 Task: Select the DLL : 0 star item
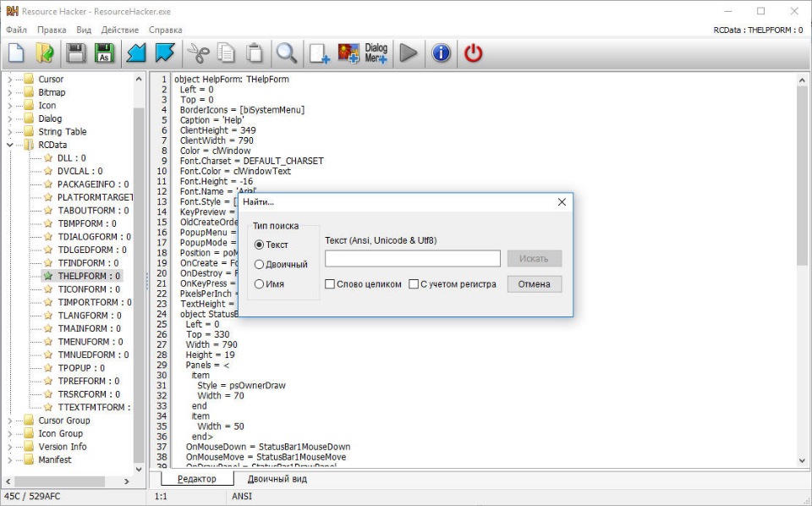[x=71, y=158]
